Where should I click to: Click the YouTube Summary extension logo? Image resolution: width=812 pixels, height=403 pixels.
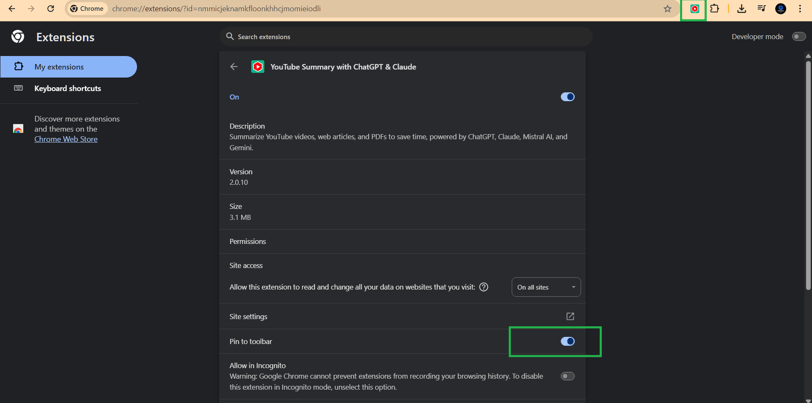coord(257,67)
